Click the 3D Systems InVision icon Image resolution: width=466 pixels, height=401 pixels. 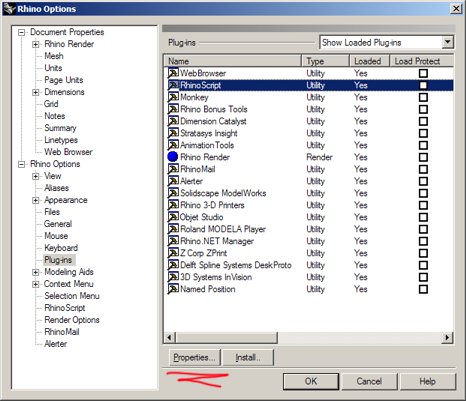[x=173, y=277]
